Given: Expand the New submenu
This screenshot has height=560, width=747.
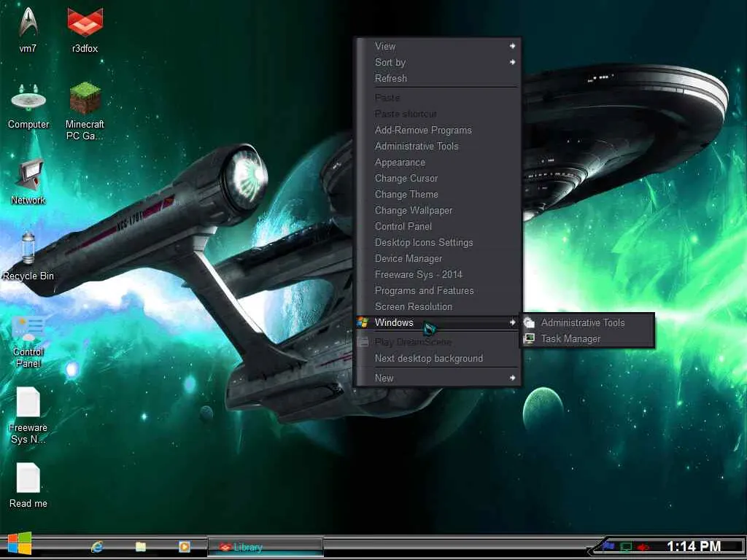Looking at the screenshot, I should click(438, 378).
